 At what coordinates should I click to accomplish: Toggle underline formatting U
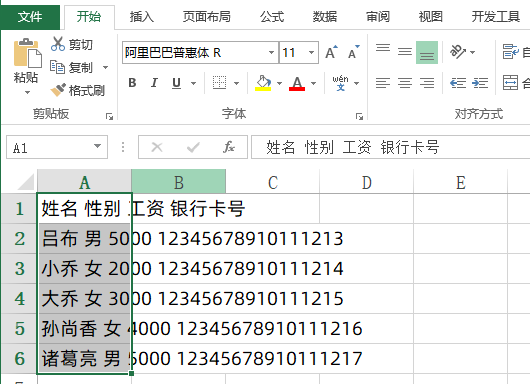[x=176, y=83]
